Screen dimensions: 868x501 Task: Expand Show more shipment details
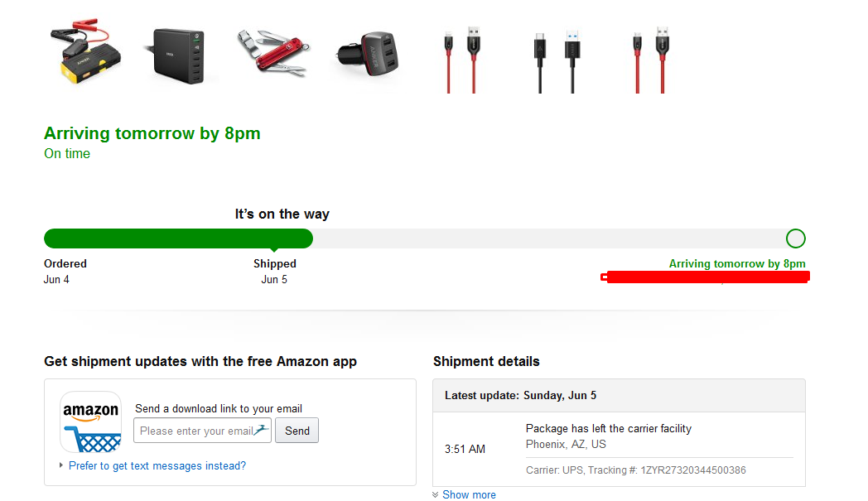469,494
